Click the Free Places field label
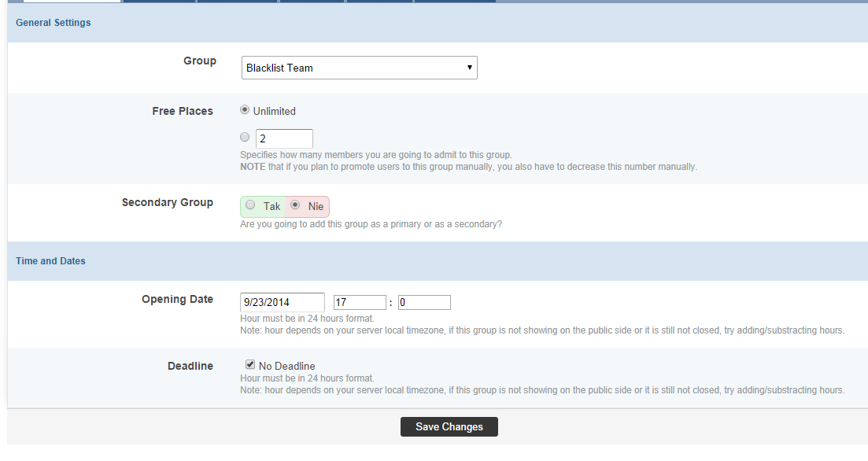 click(183, 111)
